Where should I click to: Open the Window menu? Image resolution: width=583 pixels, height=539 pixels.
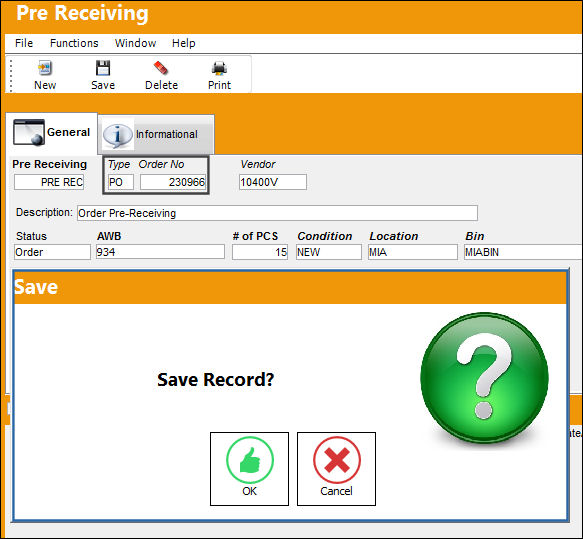pos(136,43)
